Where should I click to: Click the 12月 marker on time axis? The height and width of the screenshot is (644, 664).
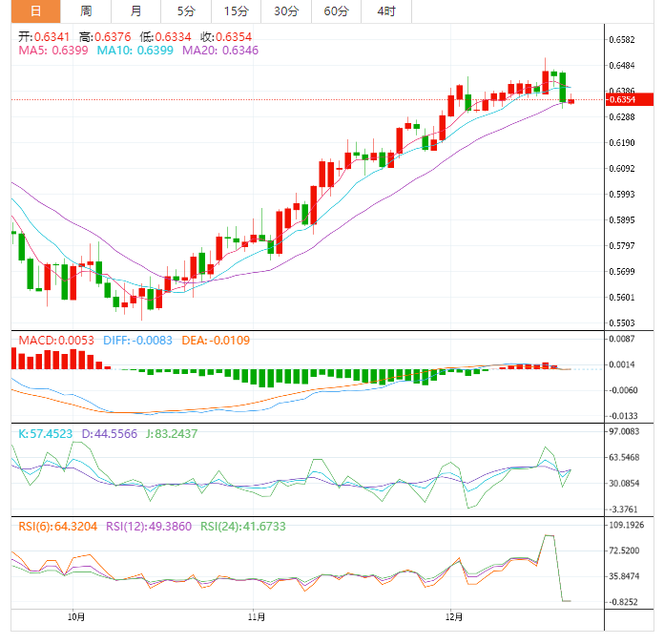coord(453,617)
